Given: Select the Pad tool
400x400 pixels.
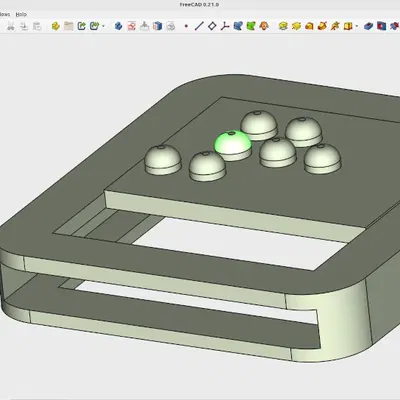Looking at the screenshot, I should click(283, 26).
